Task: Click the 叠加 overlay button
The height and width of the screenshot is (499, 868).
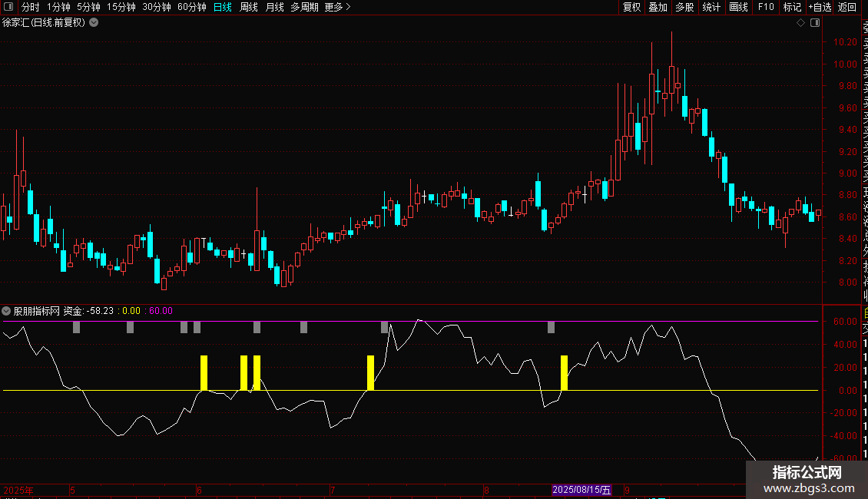Action: (x=658, y=7)
